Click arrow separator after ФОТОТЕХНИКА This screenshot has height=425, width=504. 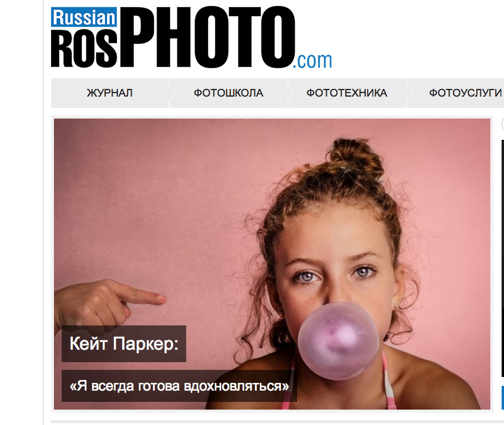click(x=410, y=93)
